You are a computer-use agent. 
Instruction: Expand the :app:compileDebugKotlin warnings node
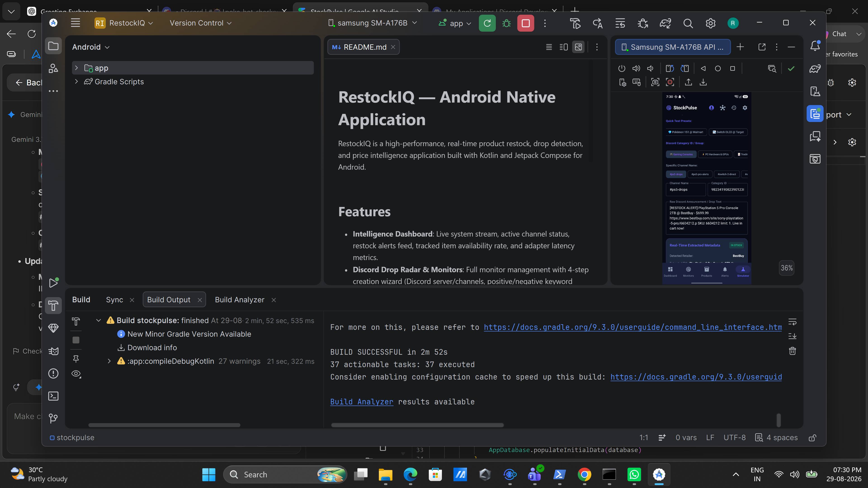tap(109, 361)
